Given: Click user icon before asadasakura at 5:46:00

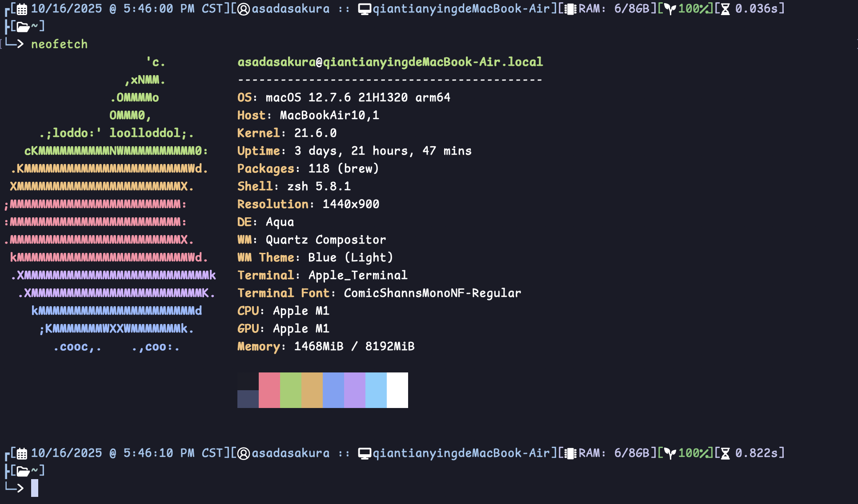Looking at the screenshot, I should click(244, 9).
